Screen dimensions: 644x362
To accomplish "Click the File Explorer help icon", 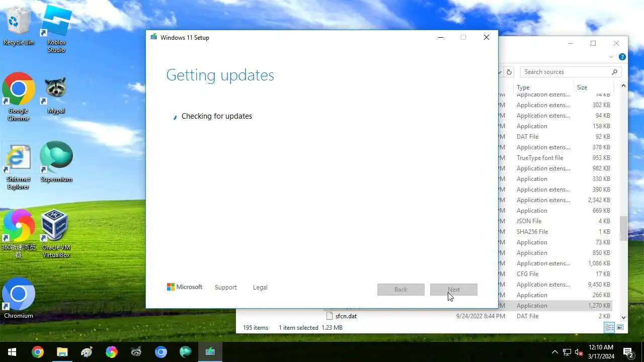I will click(622, 57).
